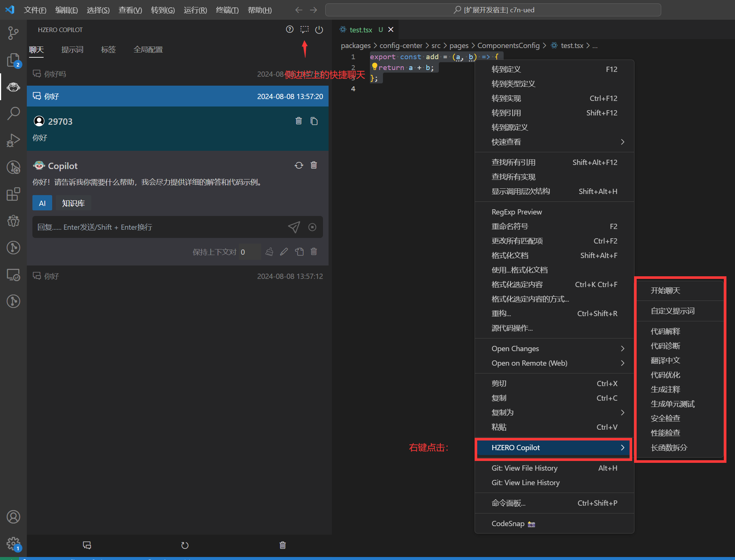The image size is (735, 560).
Task: Open breadcrumb dropdown for packages
Action: pos(356,45)
